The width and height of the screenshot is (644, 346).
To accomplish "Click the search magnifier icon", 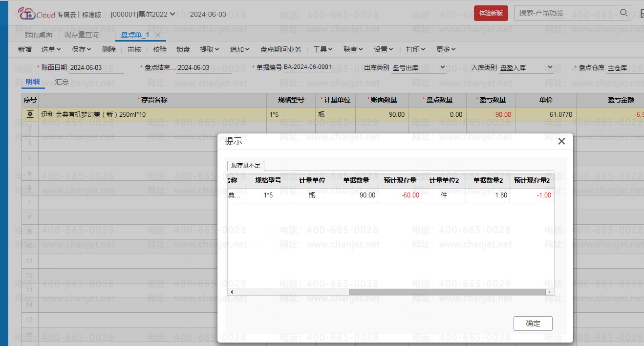I will (623, 13).
